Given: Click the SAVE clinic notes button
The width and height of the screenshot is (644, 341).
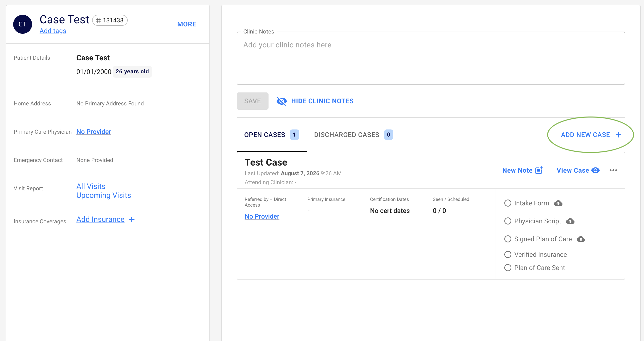Looking at the screenshot, I should tap(253, 101).
